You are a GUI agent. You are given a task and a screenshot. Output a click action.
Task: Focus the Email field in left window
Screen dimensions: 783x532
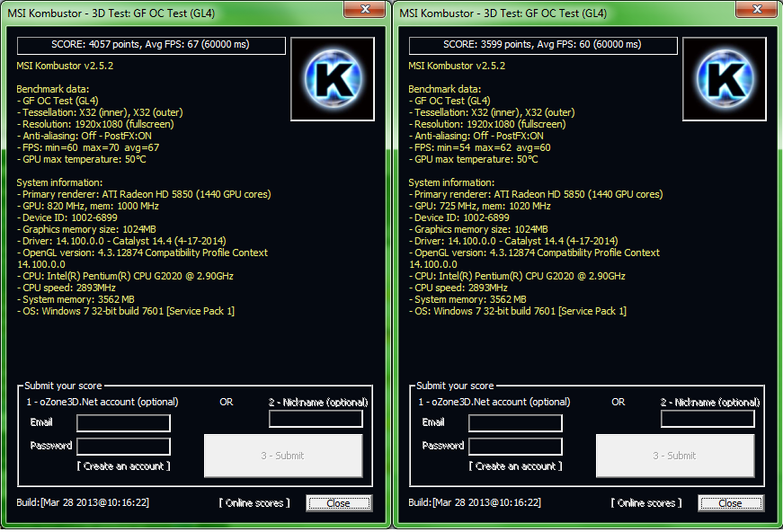tap(123, 423)
